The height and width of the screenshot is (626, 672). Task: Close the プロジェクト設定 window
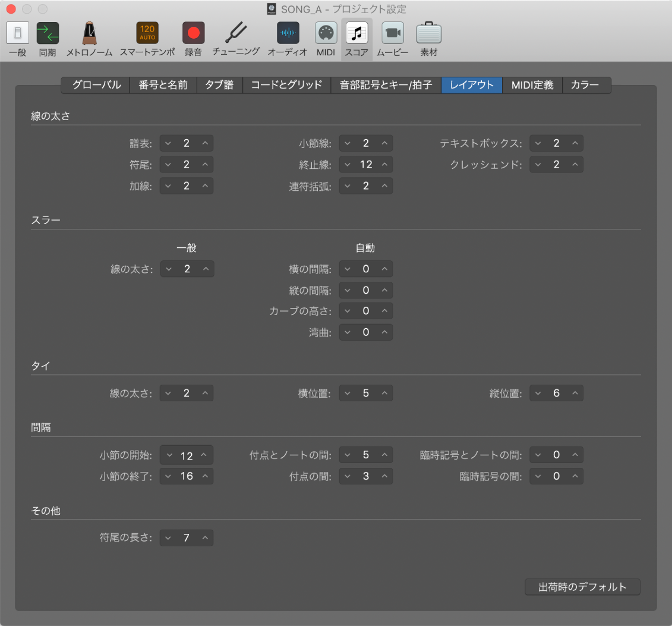pos(11,9)
